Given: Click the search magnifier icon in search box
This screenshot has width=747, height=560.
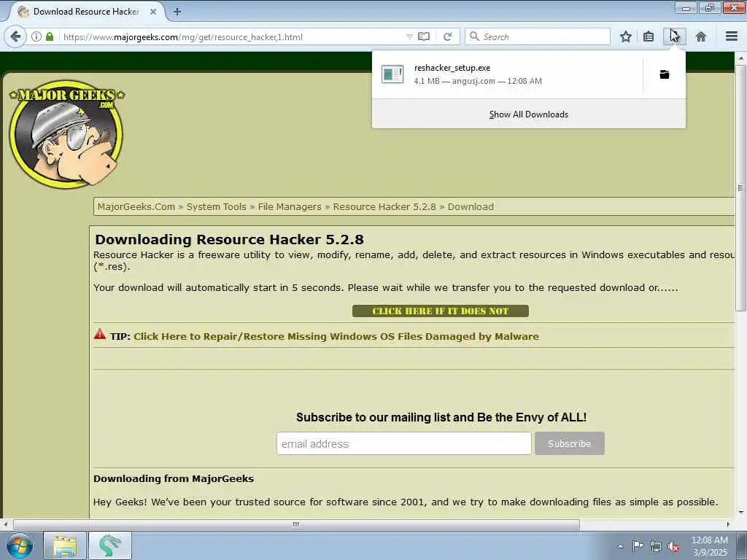Looking at the screenshot, I should [474, 36].
